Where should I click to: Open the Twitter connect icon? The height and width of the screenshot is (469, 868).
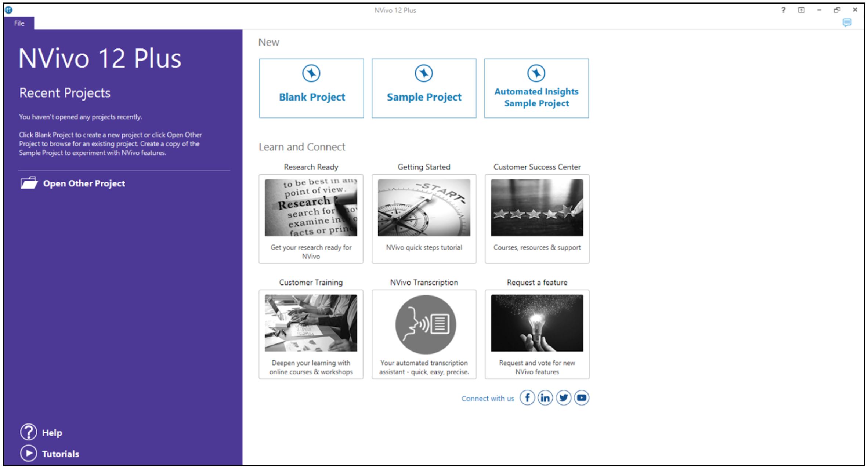(x=564, y=397)
